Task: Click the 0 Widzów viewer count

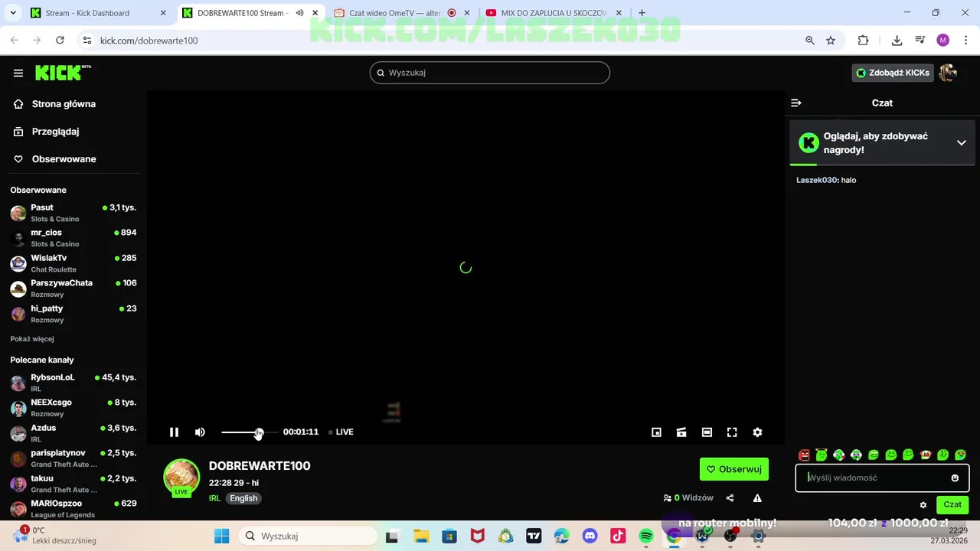Action: [x=688, y=498]
